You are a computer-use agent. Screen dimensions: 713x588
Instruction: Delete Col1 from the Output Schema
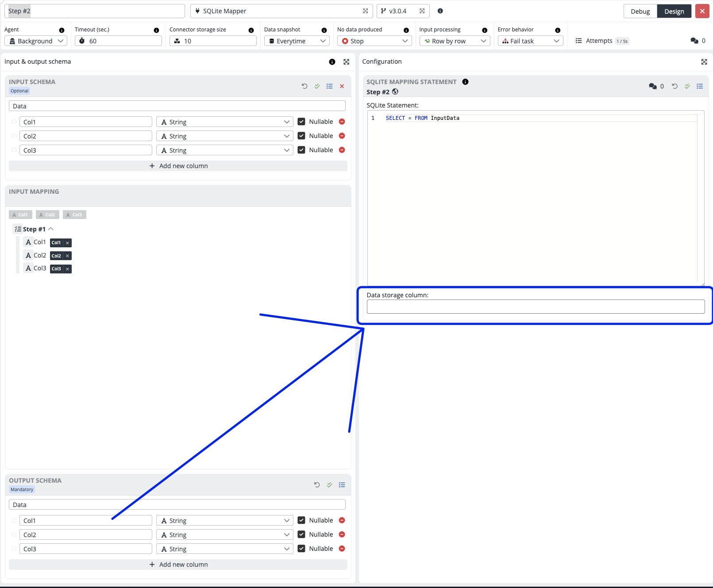click(342, 520)
